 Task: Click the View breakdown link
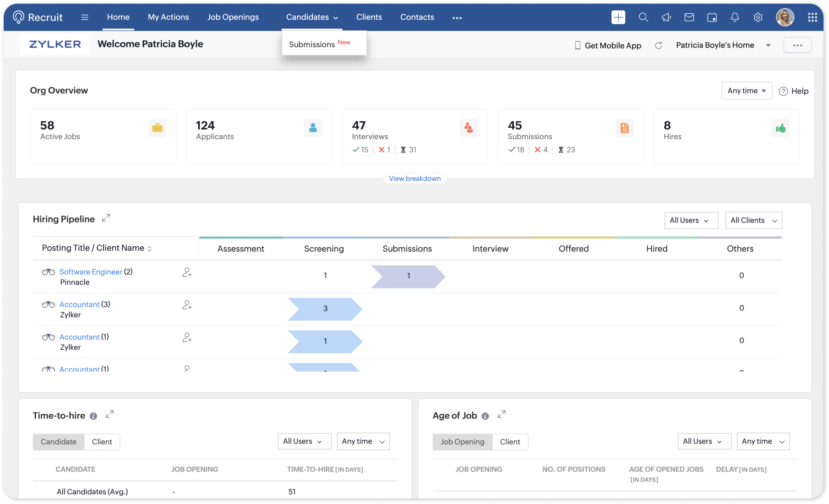coord(414,179)
